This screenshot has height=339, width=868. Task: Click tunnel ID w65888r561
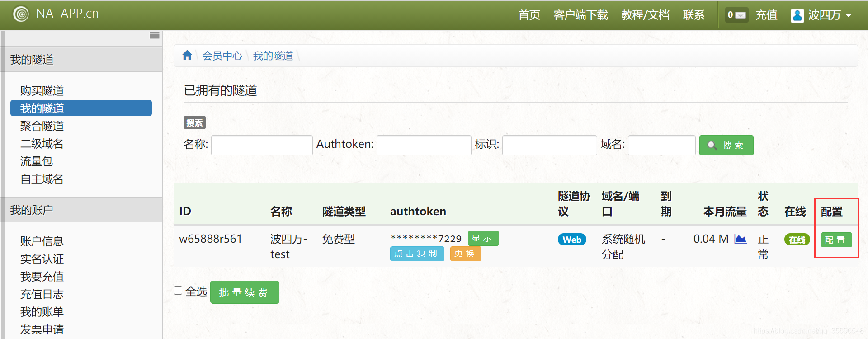click(x=211, y=239)
